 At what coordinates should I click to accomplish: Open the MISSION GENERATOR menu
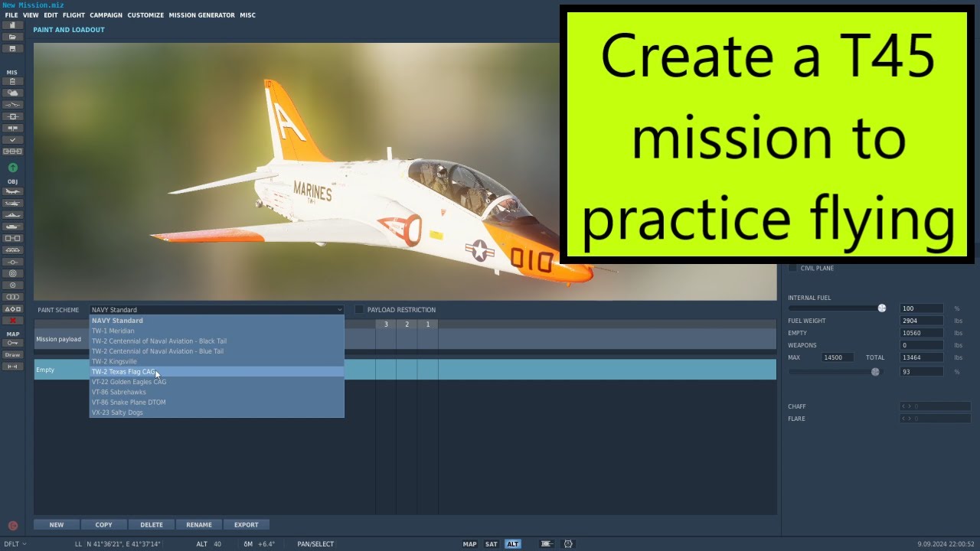[201, 15]
